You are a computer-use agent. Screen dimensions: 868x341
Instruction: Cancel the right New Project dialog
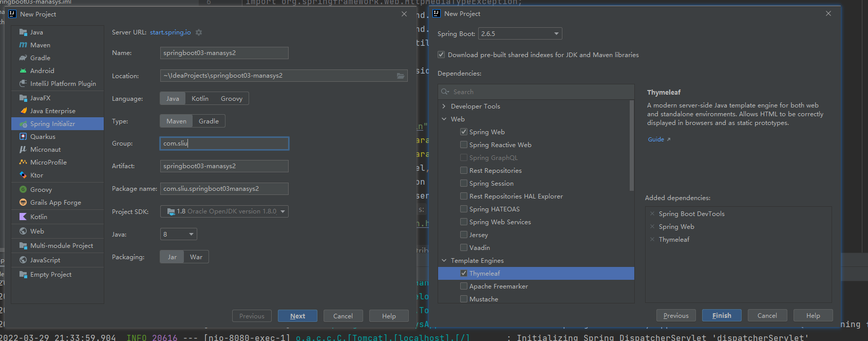point(767,315)
